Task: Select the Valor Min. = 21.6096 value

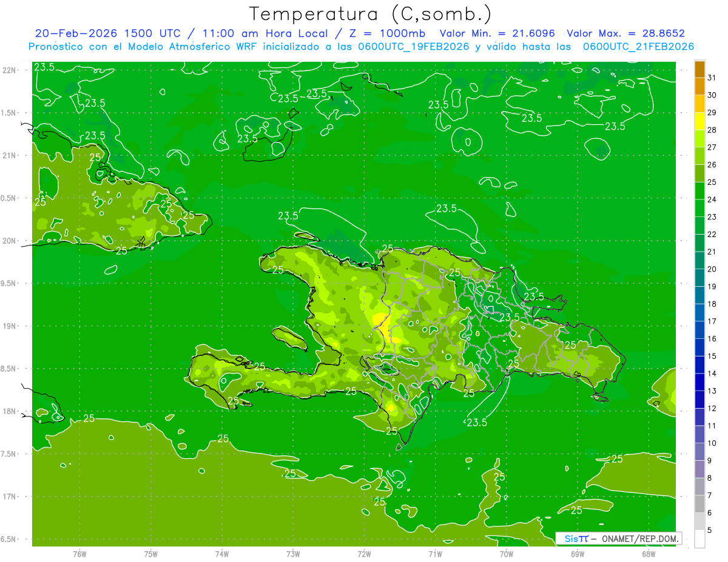Action: [x=497, y=34]
